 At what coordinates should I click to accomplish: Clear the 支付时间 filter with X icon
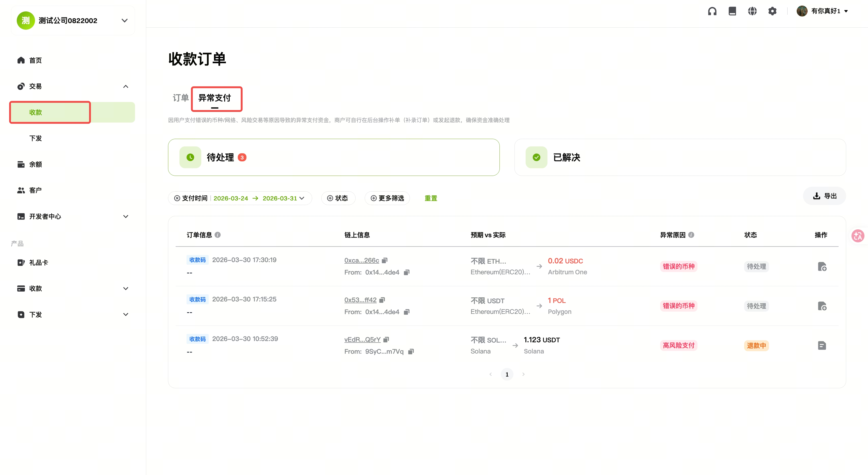(x=177, y=198)
